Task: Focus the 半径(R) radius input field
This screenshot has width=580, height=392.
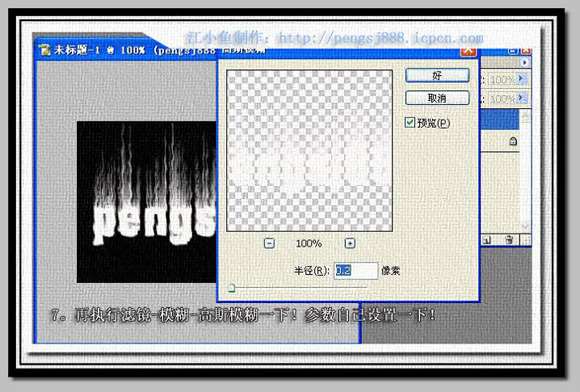Action: (x=355, y=271)
